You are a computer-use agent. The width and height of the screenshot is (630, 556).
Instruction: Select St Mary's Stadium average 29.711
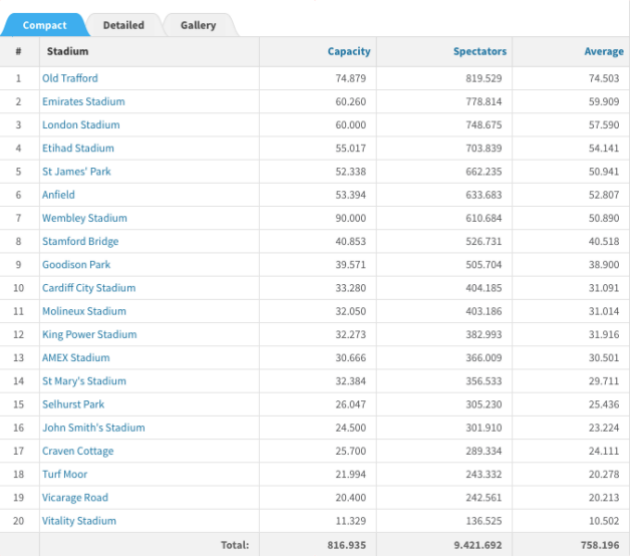click(x=604, y=381)
